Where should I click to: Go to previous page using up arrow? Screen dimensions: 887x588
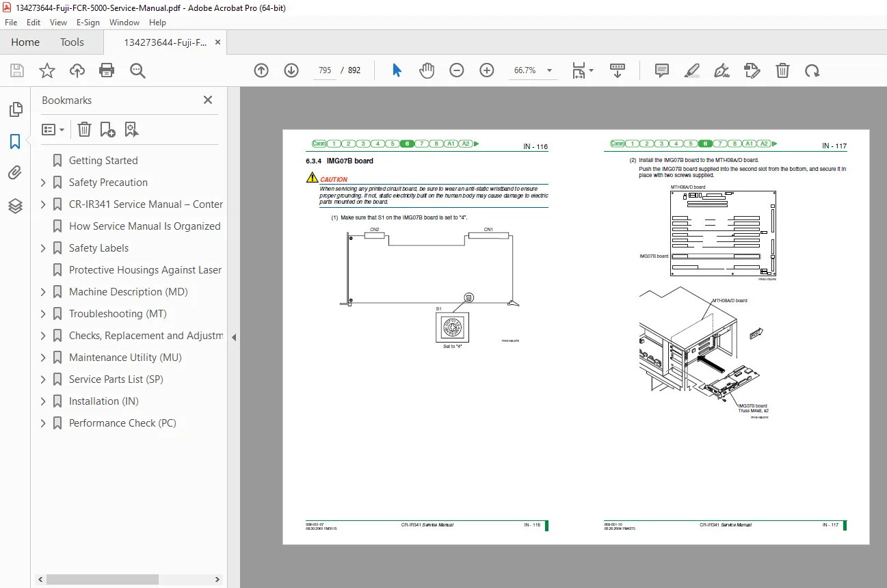click(261, 70)
